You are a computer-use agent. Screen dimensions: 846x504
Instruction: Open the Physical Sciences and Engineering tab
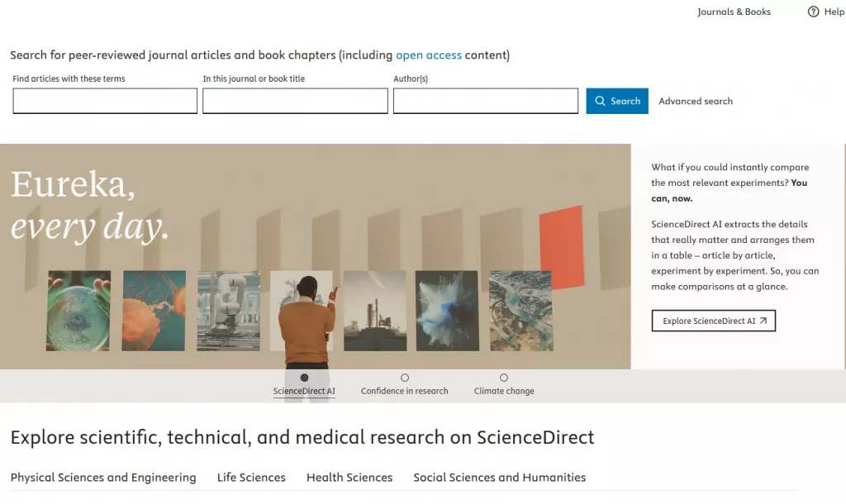(103, 477)
